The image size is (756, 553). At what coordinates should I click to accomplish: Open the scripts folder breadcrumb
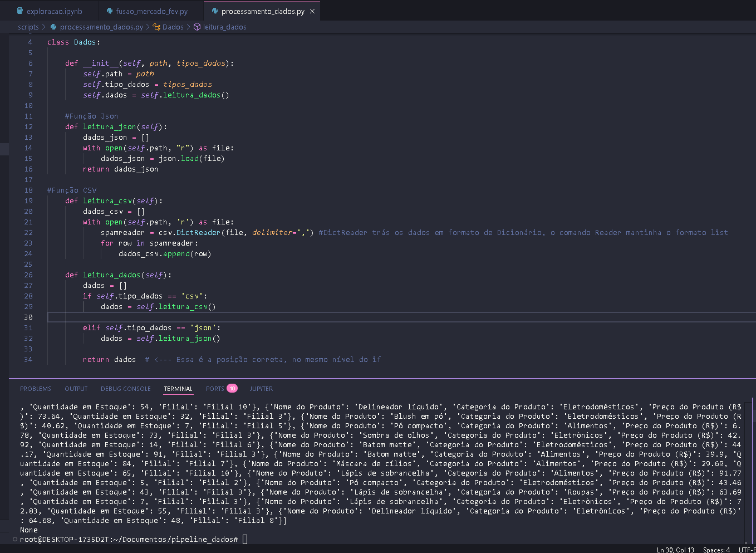click(28, 27)
